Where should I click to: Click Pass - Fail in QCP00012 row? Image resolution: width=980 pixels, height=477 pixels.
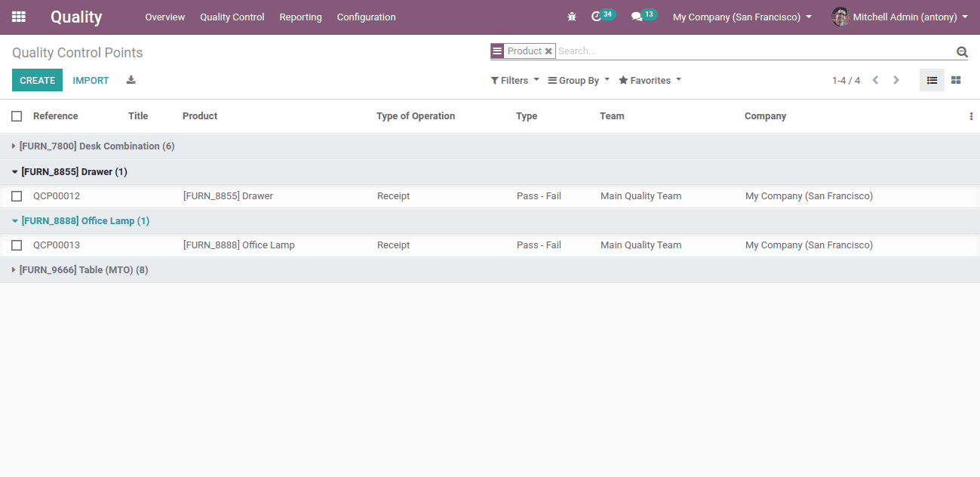coord(539,196)
